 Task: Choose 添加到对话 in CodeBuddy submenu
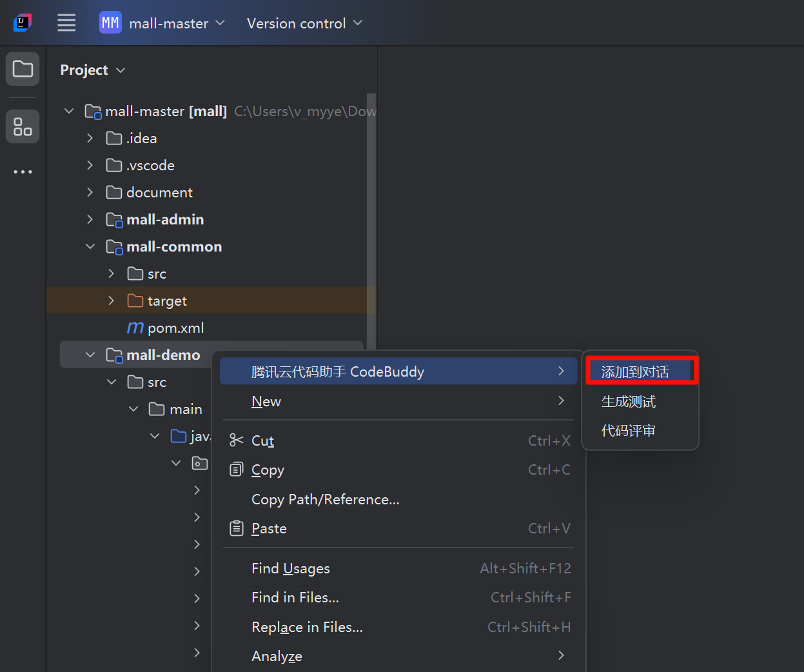pos(635,372)
